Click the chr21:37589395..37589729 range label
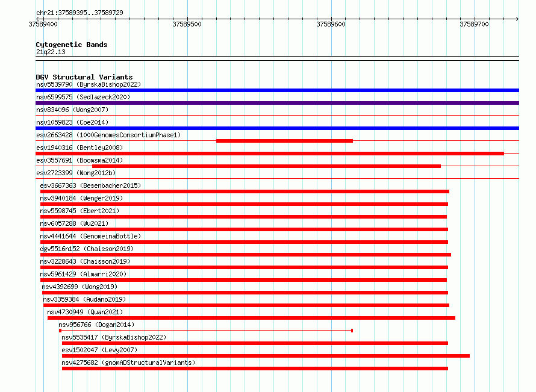Image resolution: width=536 pixels, height=392 pixels. coord(79,13)
